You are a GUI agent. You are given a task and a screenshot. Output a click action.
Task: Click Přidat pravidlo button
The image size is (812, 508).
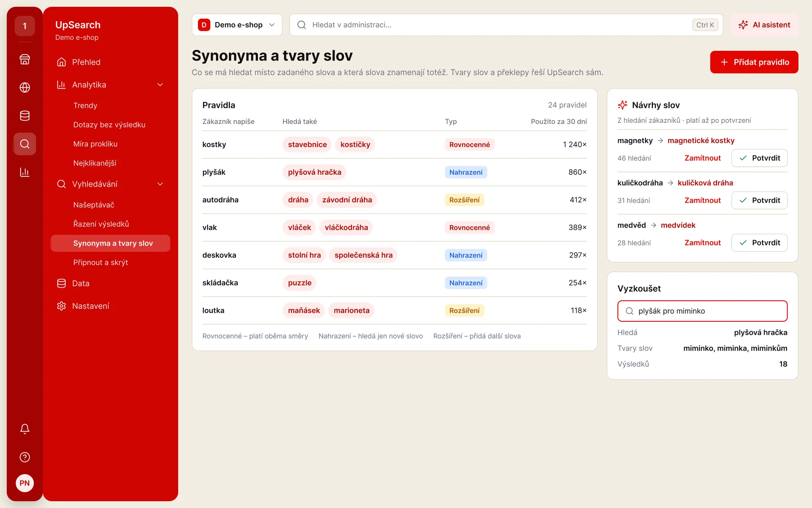[754, 62]
